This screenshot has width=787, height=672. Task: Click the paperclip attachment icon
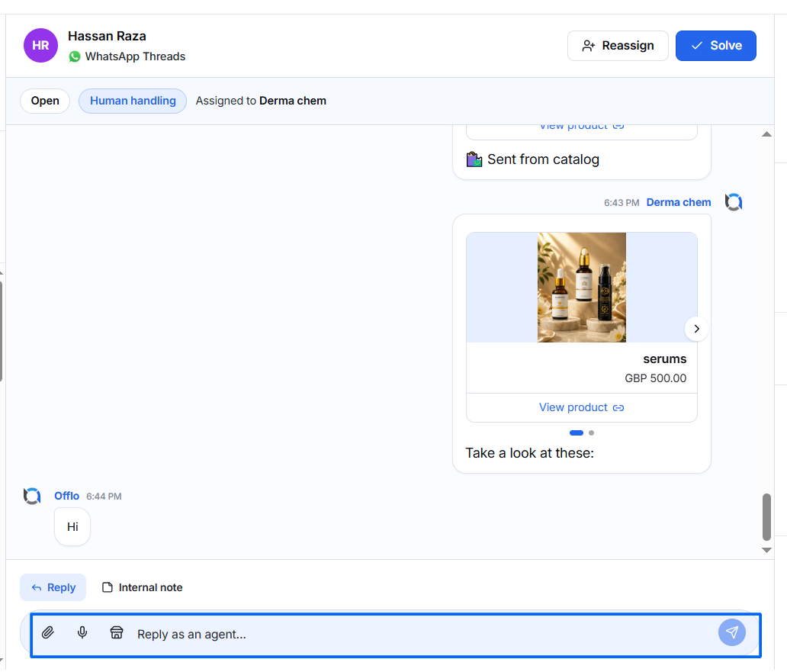48,633
